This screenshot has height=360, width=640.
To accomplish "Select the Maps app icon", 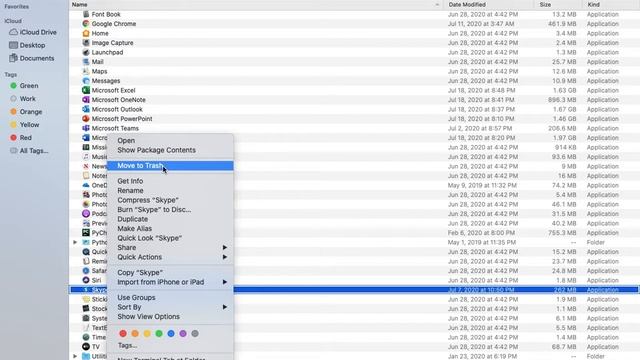I will click(86, 71).
